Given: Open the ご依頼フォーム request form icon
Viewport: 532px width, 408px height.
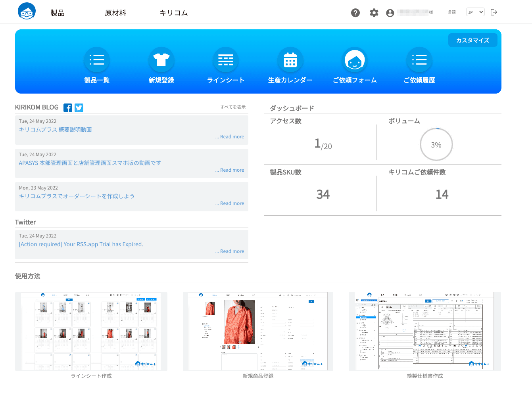Looking at the screenshot, I should 355,60.
